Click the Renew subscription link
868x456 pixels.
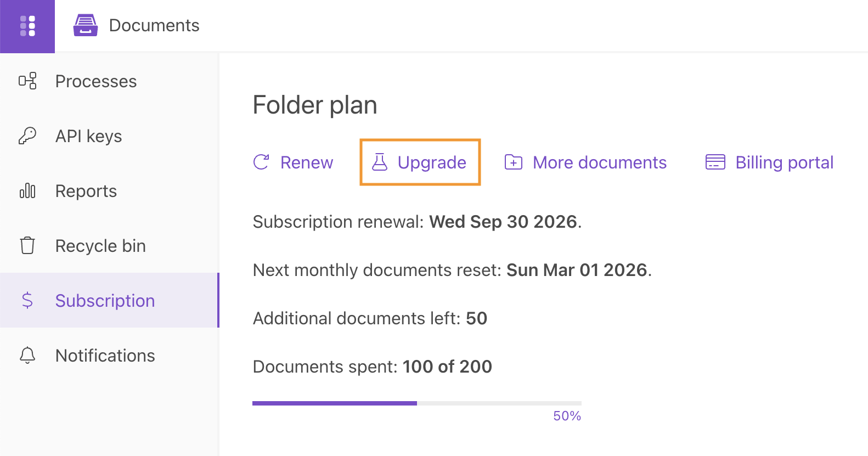(x=307, y=162)
